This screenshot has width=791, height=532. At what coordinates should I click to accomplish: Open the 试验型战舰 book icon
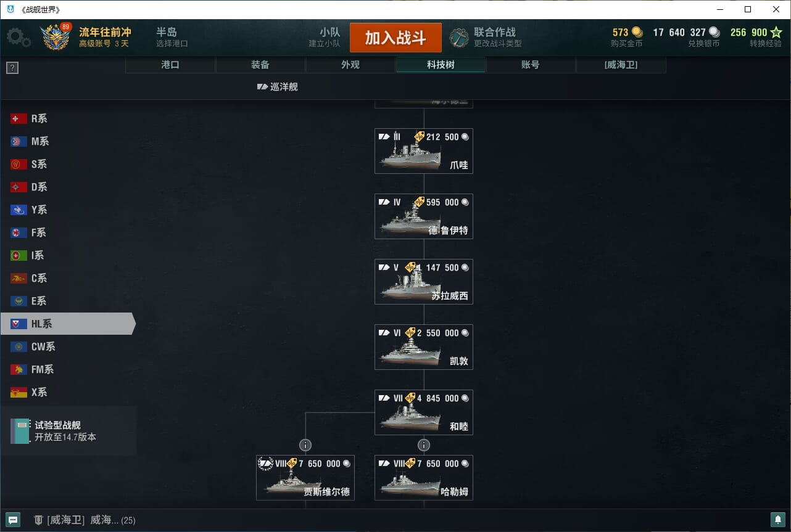click(20, 432)
